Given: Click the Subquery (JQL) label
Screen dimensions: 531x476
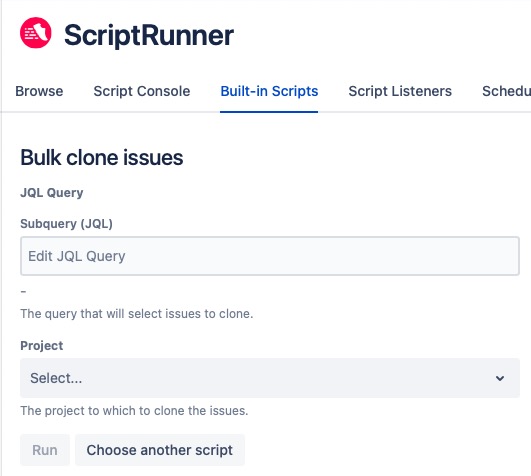Looking at the screenshot, I should 66,224.
